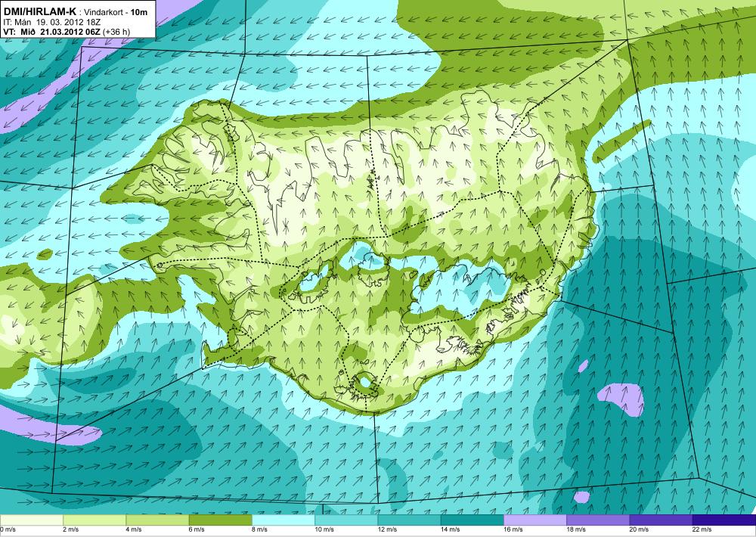Click the '2 m/s' legend label
The width and height of the screenshot is (756, 537).
(71, 529)
